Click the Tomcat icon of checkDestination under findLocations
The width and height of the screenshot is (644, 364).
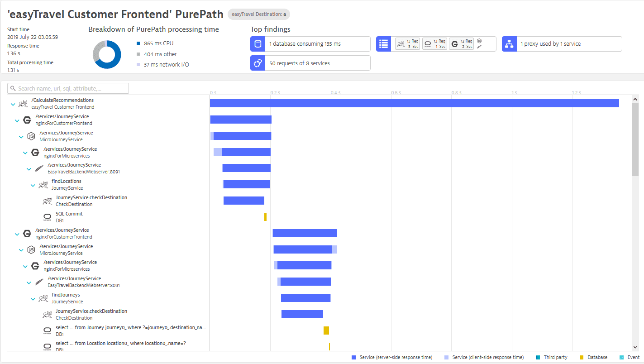pos(48,201)
